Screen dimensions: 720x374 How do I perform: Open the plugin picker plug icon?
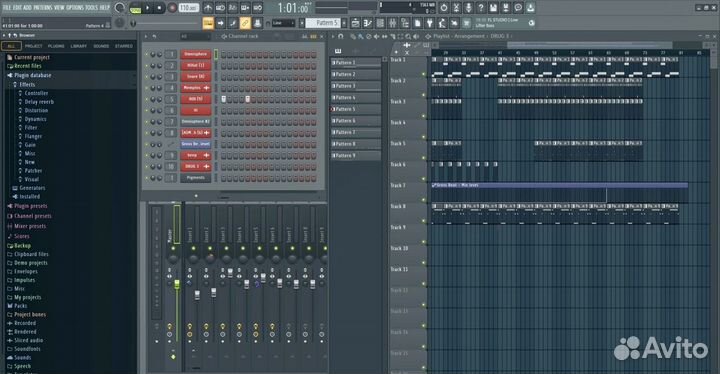(430, 23)
